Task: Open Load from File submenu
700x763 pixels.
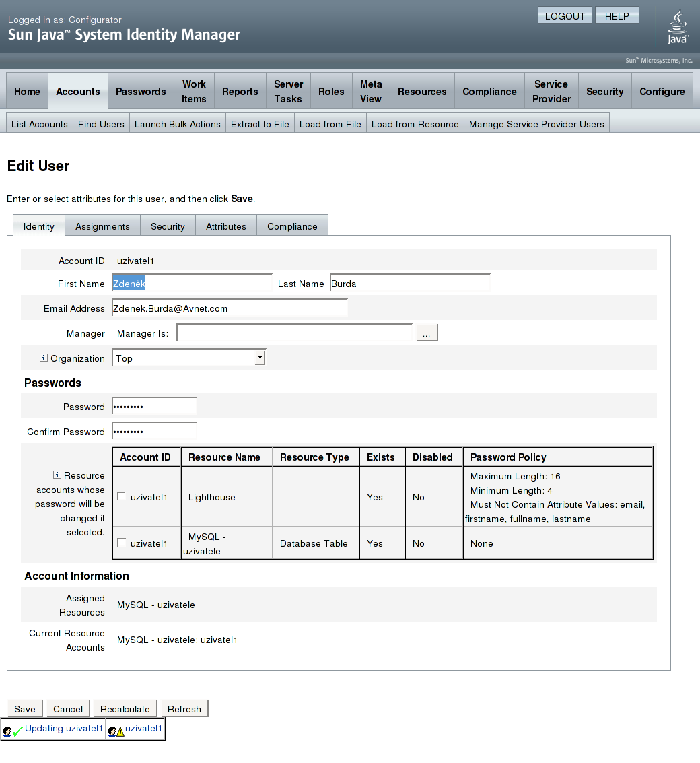Action: (330, 124)
